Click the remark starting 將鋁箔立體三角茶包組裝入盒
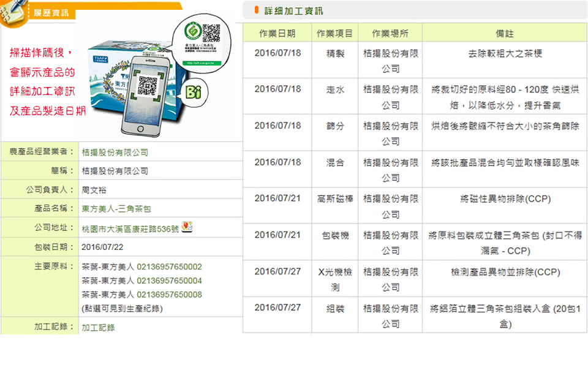 point(505,316)
